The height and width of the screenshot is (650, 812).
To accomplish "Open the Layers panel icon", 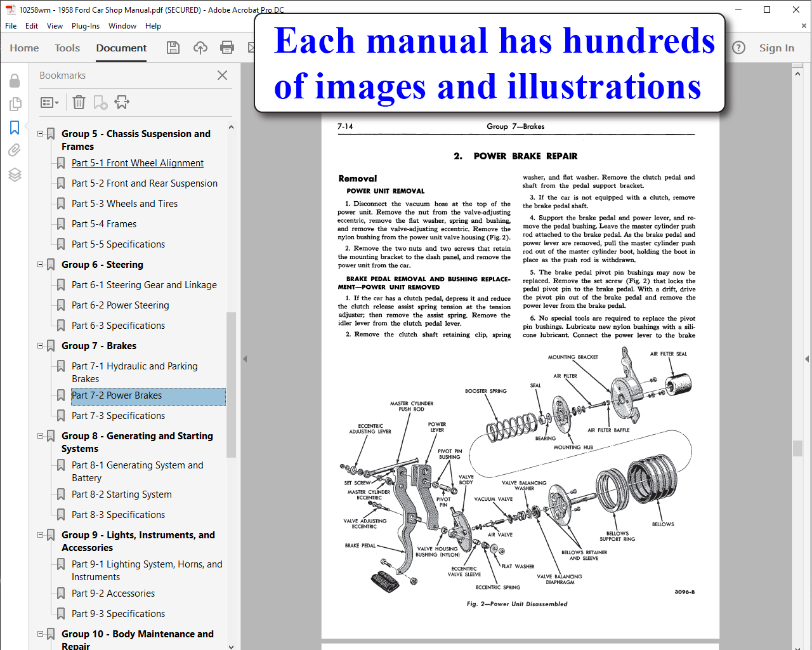I will point(15,175).
